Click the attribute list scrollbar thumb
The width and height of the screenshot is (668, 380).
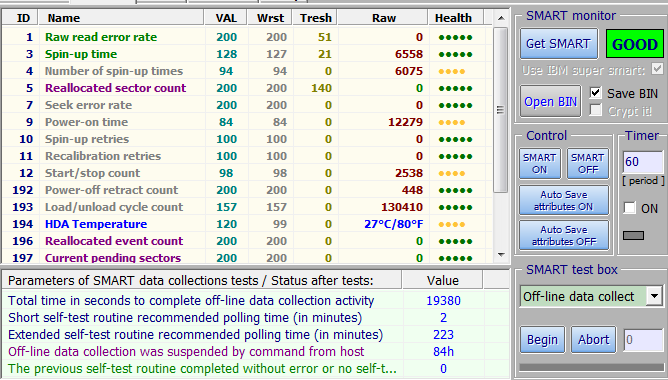click(501, 109)
